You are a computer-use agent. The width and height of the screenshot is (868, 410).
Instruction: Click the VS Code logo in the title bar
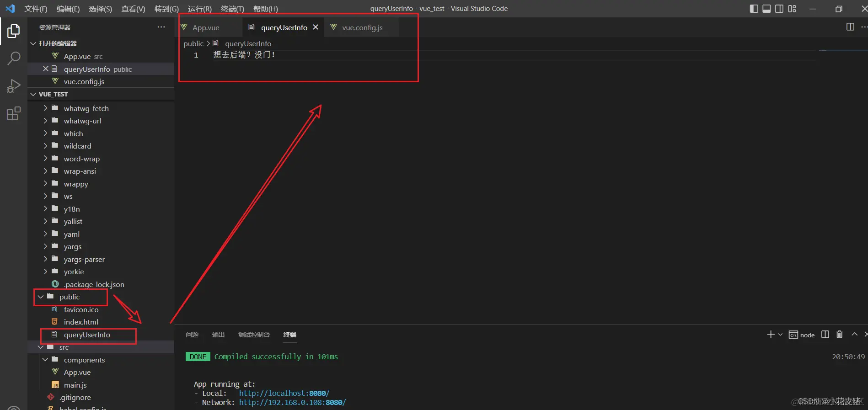(10, 9)
